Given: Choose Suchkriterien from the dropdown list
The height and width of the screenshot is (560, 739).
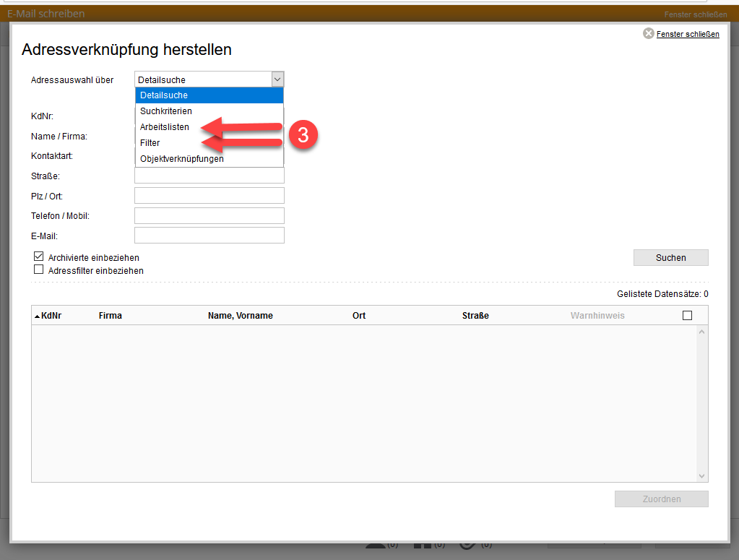Looking at the screenshot, I should click(x=166, y=111).
